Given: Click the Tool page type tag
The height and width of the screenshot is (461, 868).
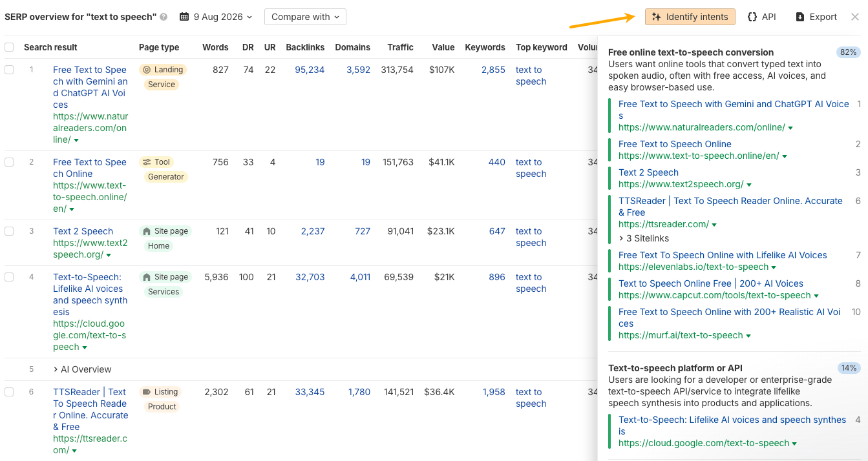Looking at the screenshot, I should [x=156, y=162].
